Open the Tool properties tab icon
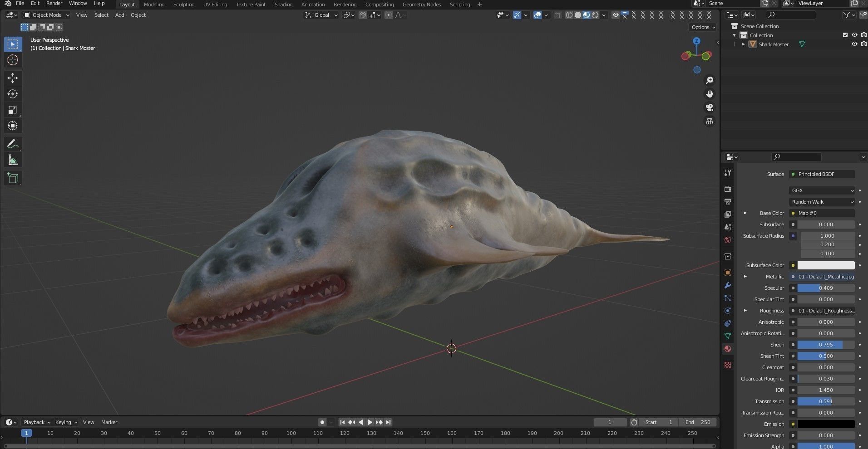Screen dimensions: 868x449 click(x=728, y=173)
